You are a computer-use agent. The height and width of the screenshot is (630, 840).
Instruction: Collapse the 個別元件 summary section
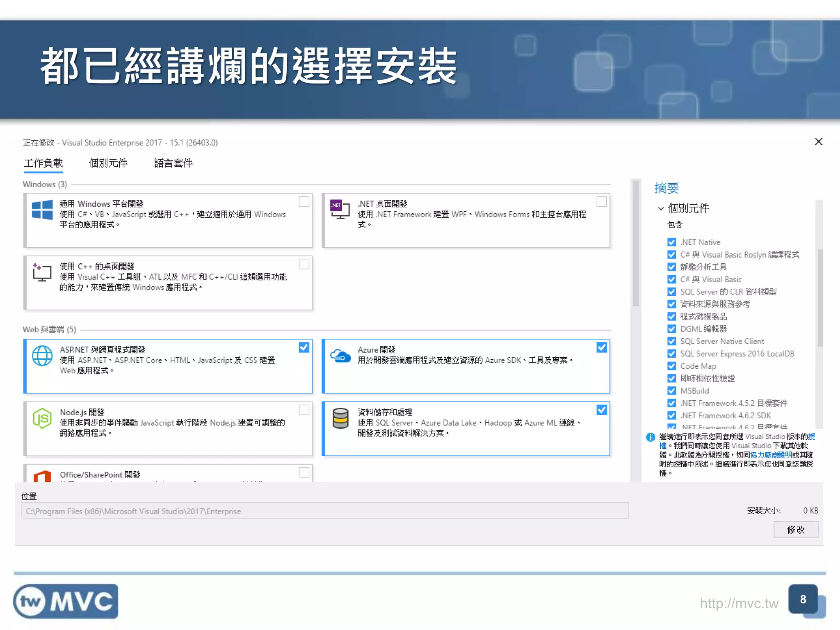(x=661, y=208)
